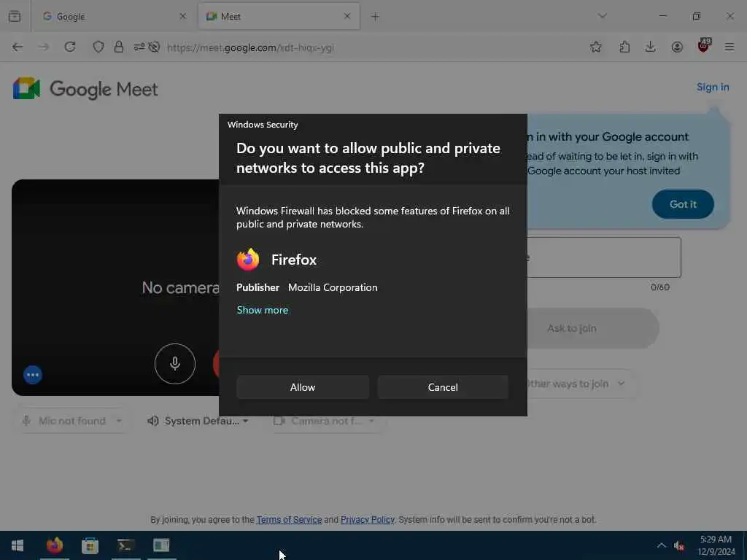This screenshot has height=560, width=747.
Task: Focus the meet.google.com address bar
Action: tap(251, 47)
